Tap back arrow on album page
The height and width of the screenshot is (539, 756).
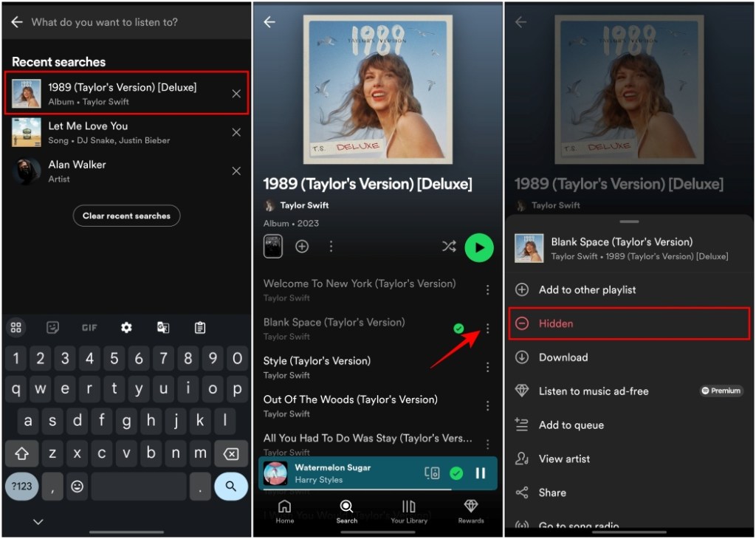[269, 21]
